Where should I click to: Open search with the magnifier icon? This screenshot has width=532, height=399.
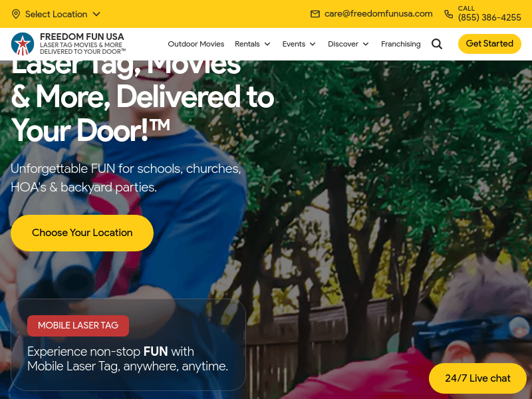coord(437,44)
